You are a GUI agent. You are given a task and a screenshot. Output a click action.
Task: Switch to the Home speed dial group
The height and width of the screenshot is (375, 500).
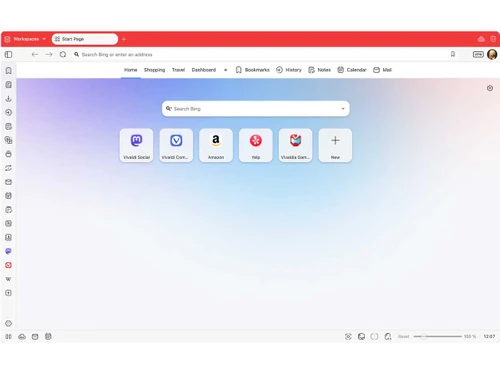[131, 70]
